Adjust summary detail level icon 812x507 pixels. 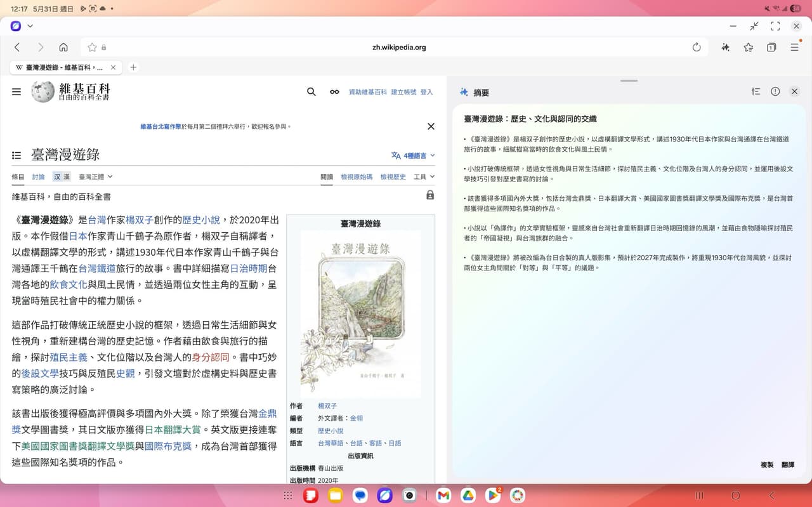tap(756, 91)
